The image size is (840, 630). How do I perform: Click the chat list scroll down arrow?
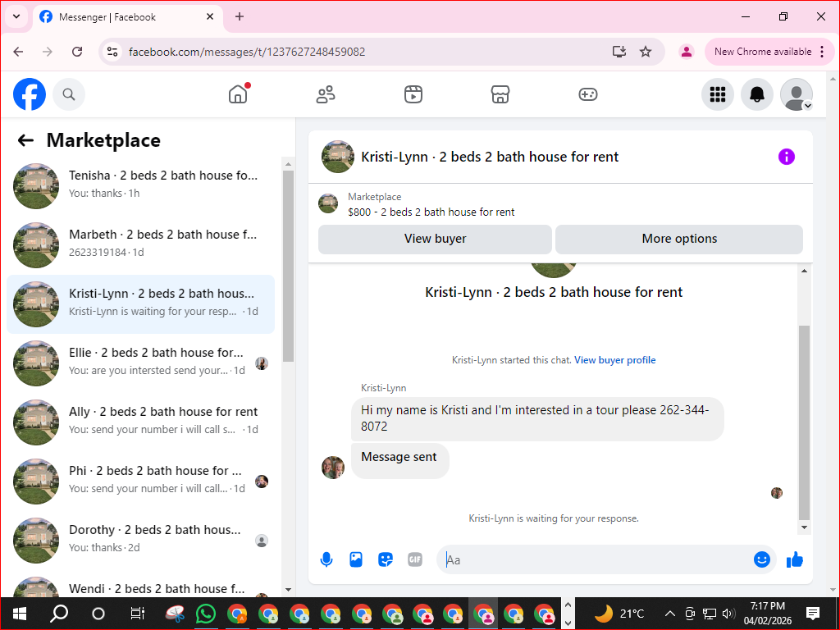click(288, 590)
